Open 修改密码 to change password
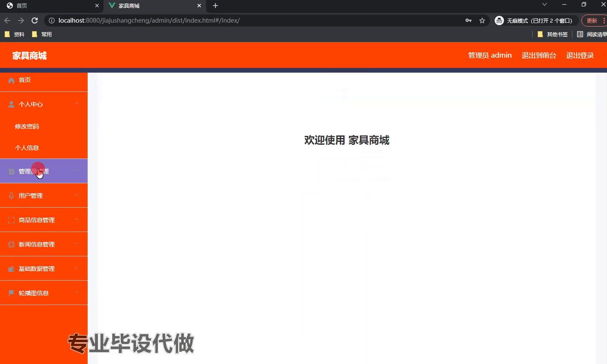607x364 pixels. [27, 126]
